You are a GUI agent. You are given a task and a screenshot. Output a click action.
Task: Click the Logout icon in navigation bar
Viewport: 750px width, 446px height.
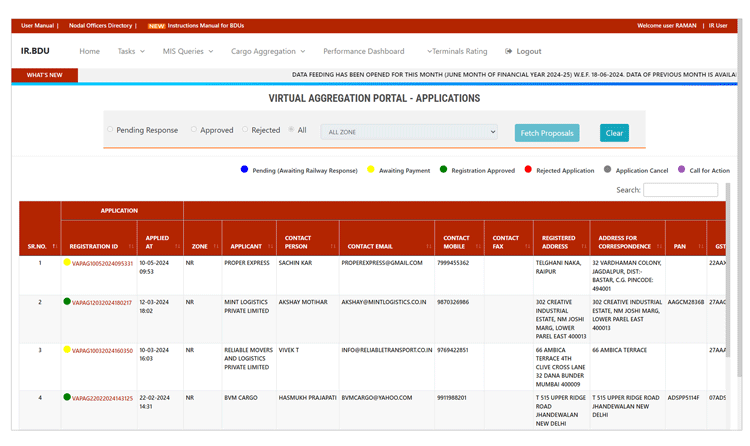508,51
